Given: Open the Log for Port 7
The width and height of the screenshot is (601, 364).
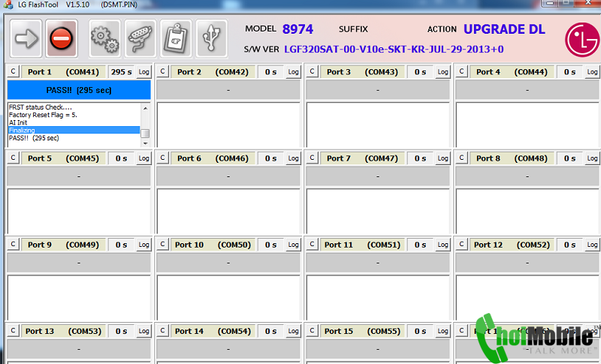Looking at the screenshot, I should [442, 158].
